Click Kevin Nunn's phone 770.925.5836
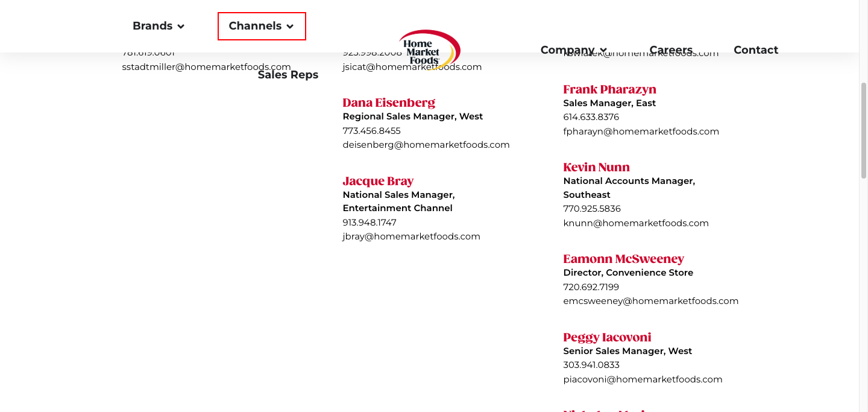The height and width of the screenshot is (412, 868). click(x=591, y=209)
